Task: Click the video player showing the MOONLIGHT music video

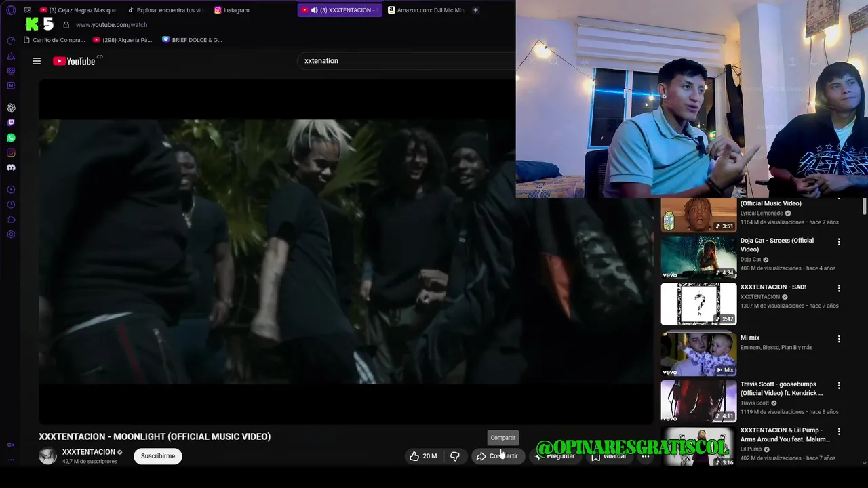Action: click(346, 252)
